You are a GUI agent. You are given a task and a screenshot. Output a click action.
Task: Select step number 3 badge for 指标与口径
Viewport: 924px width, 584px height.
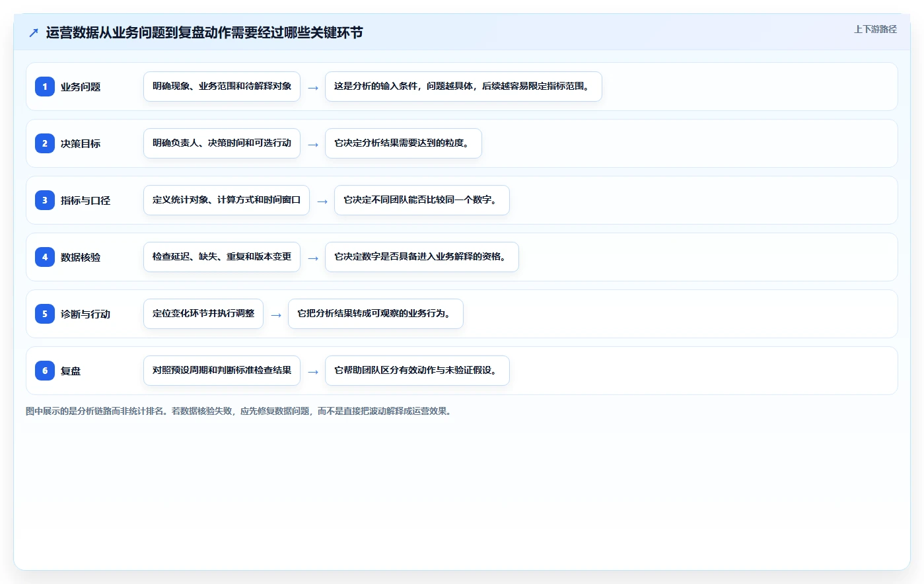45,200
